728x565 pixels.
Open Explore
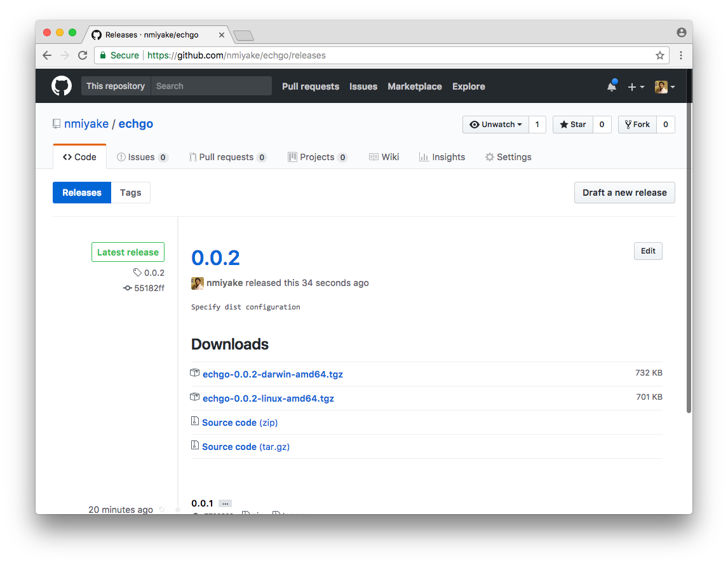(468, 86)
